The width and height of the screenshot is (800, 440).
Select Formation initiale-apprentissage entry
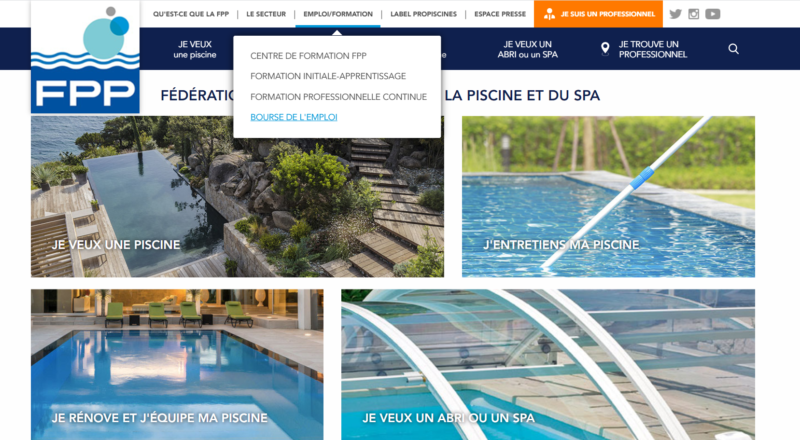(328, 76)
